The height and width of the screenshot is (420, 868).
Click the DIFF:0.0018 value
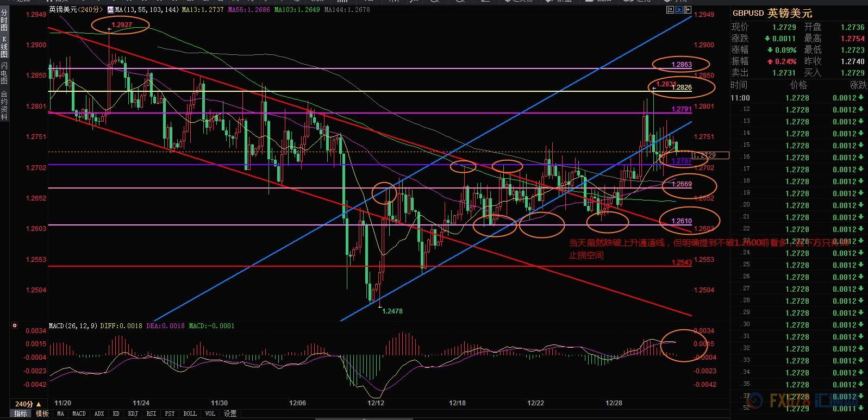tap(121, 326)
